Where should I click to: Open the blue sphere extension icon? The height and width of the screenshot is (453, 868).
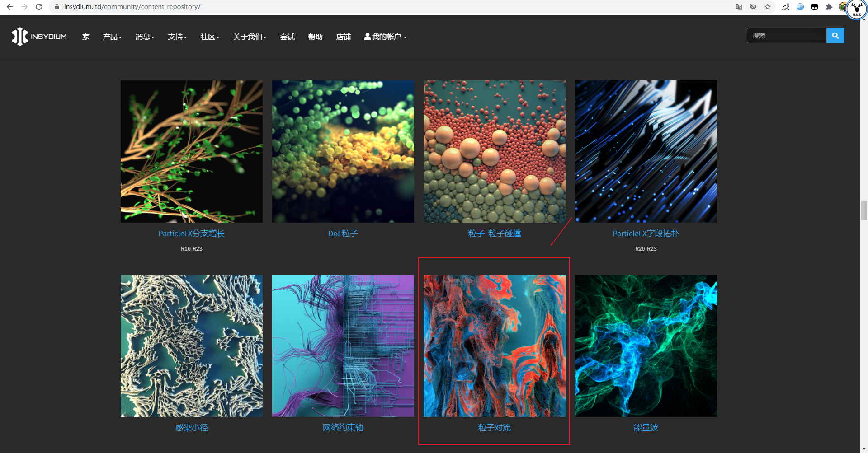point(800,7)
